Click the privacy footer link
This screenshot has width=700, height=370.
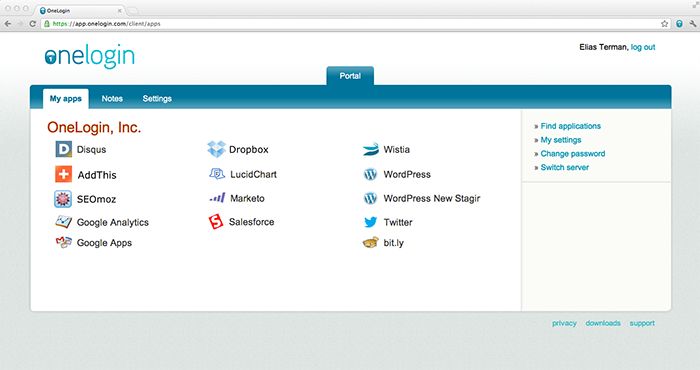coord(564,323)
